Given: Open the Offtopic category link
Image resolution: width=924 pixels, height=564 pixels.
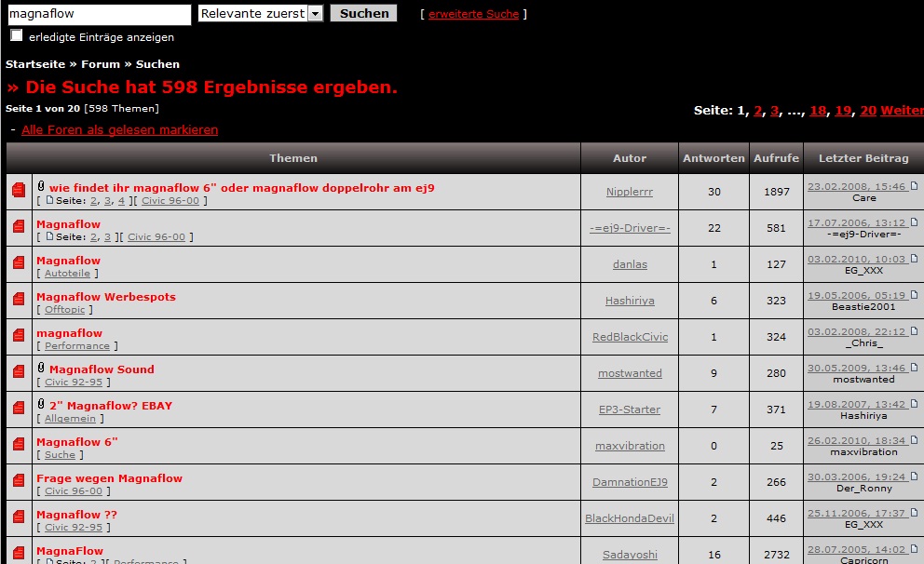Looking at the screenshot, I should click(x=64, y=310).
